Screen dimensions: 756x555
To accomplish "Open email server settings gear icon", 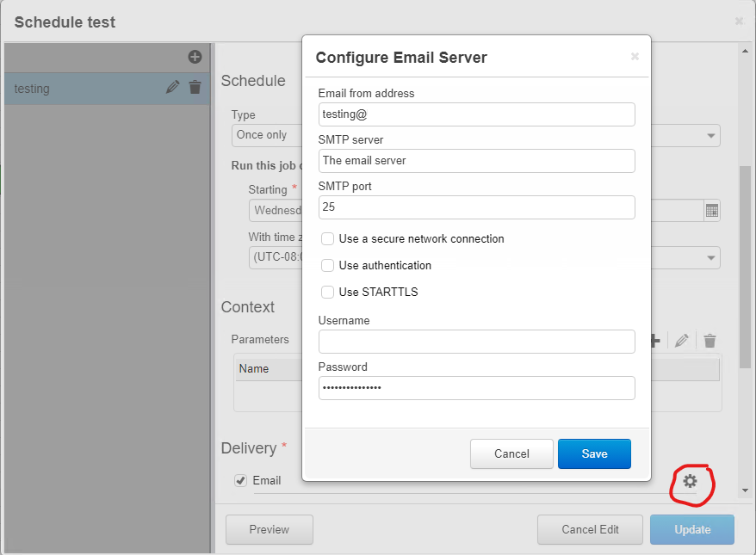I will (690, 481).
